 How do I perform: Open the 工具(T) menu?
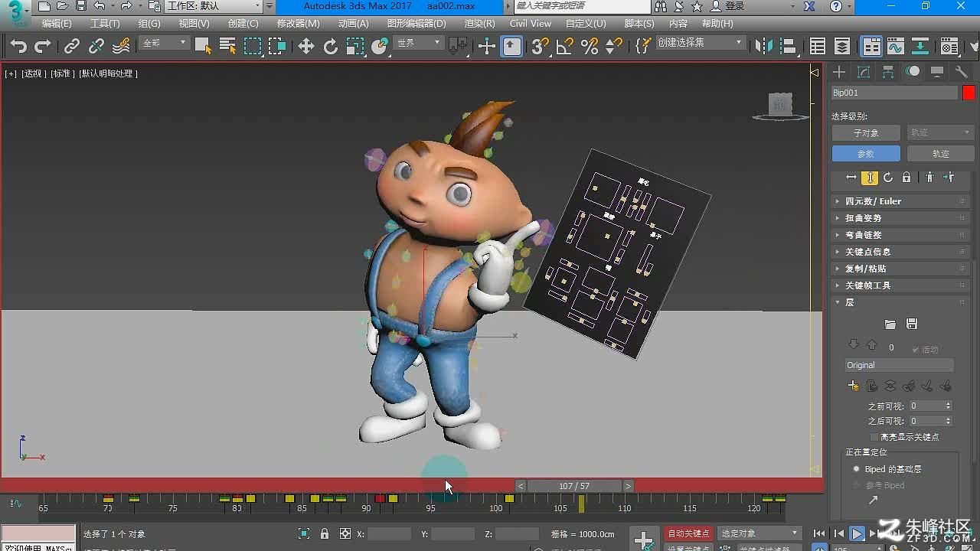(105, 24)
